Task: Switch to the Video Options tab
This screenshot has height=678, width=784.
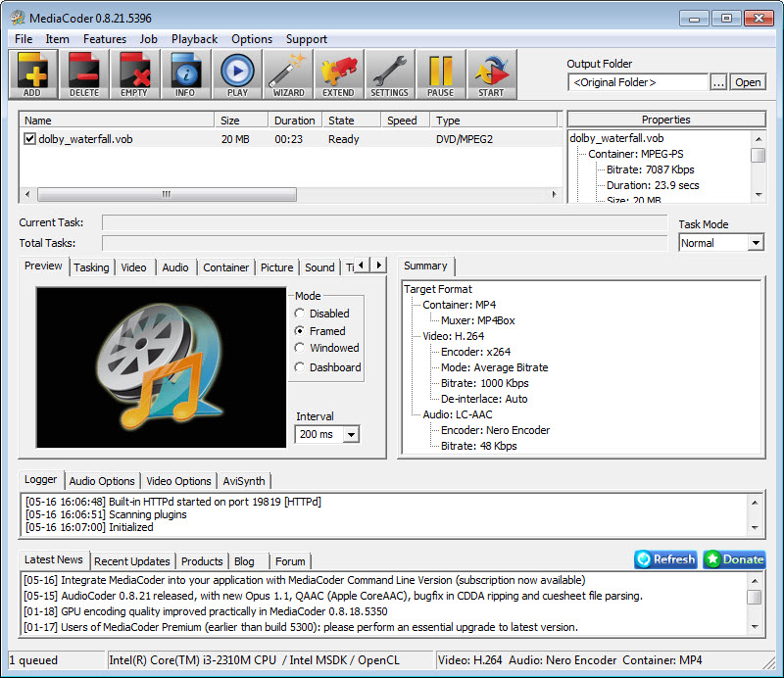Action: tap(178, 481)
